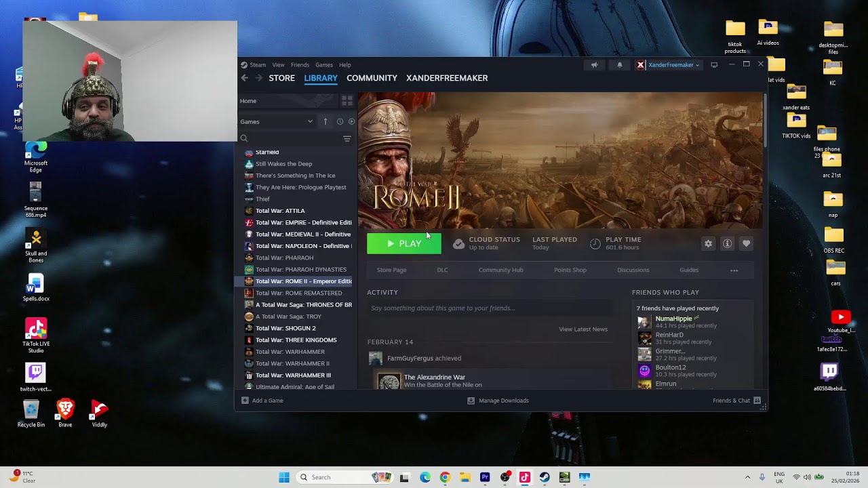This screenshot has height=488, width=868.
Task: Click the ready-to-play filter icon
Action: [x=351, y=121]
